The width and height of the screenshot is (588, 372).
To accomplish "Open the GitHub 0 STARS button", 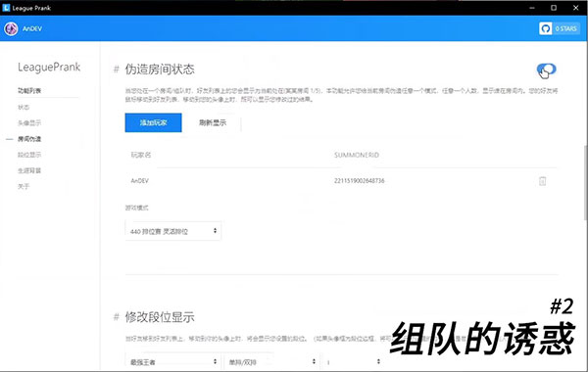I will 560,28.
